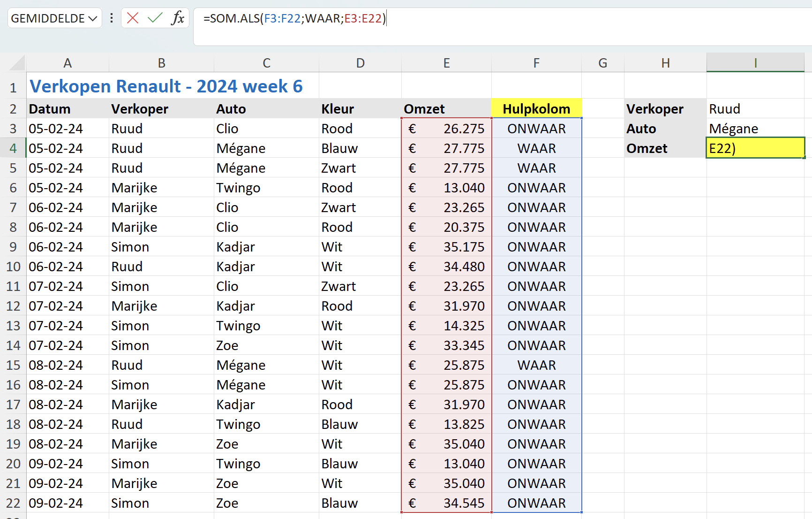Select column A header
The width and height of the screenshot is (812, 519).
pyautogui.click(x=68, y=63)
